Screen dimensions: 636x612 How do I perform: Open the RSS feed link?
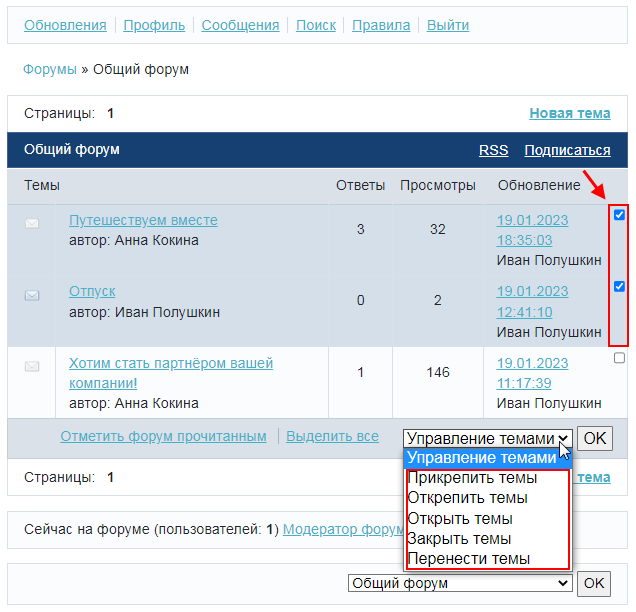pos(493,150)
